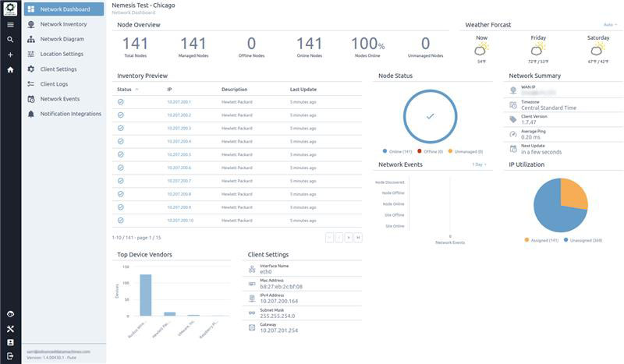Click the Mac Address icon
This screenshot has width=624, height=364.
(x=252, y=284)
